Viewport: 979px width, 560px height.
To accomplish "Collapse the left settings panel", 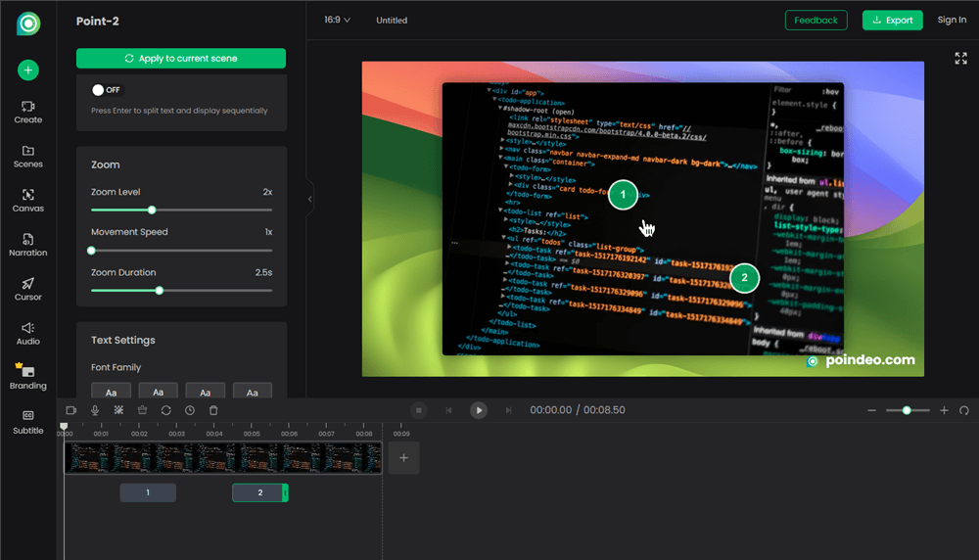I will tap(309, 199).
